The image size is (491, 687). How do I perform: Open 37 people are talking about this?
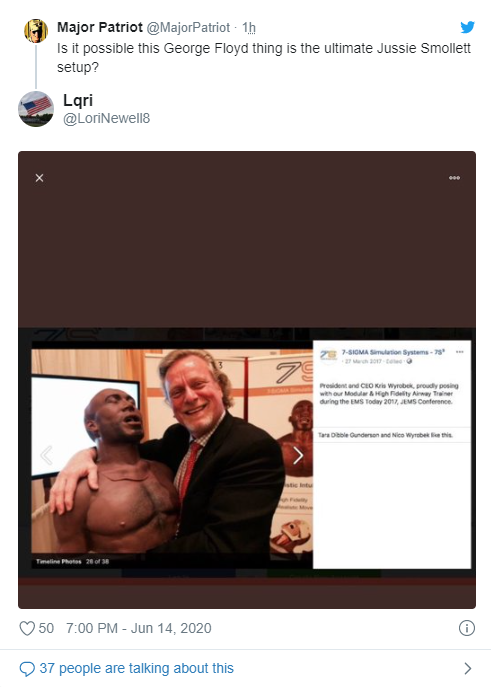(137, 669)
